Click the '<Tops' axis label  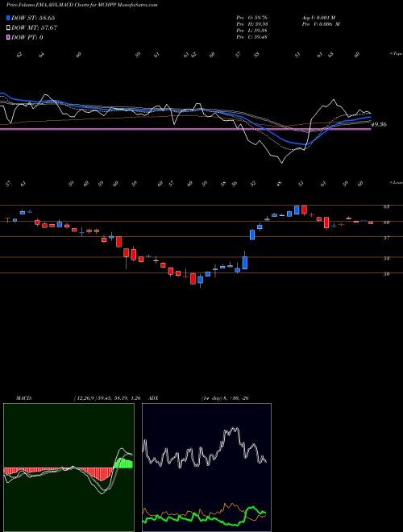point(396,54)
